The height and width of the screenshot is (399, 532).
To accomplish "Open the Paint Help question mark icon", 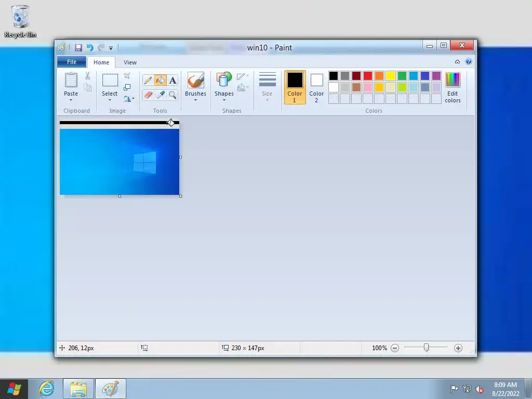I will 469,61.
